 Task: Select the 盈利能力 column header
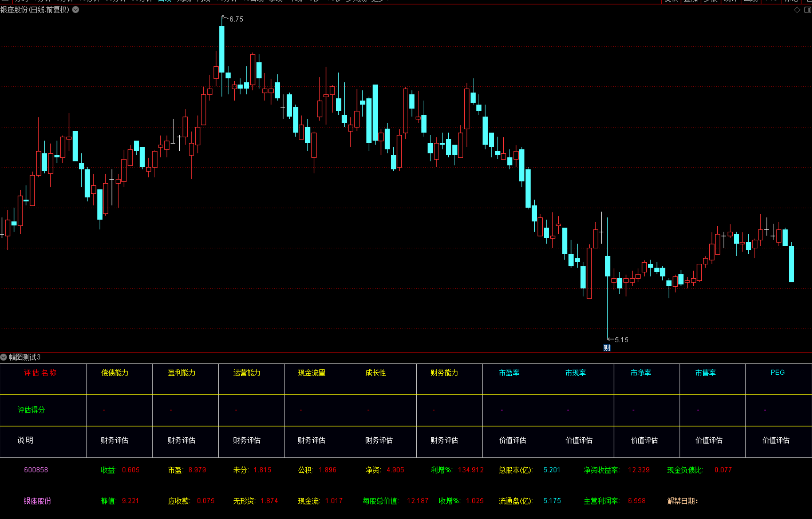pyautogui.click(x=182, y=373)
